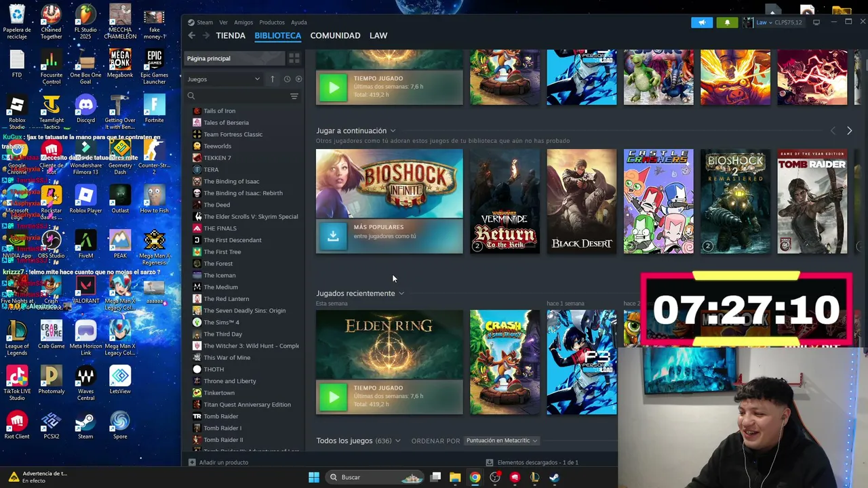Viewport: 868px width, 488px height.
Task: Sort library list with the up-arrow icon
Action: (x=273, y=79)
